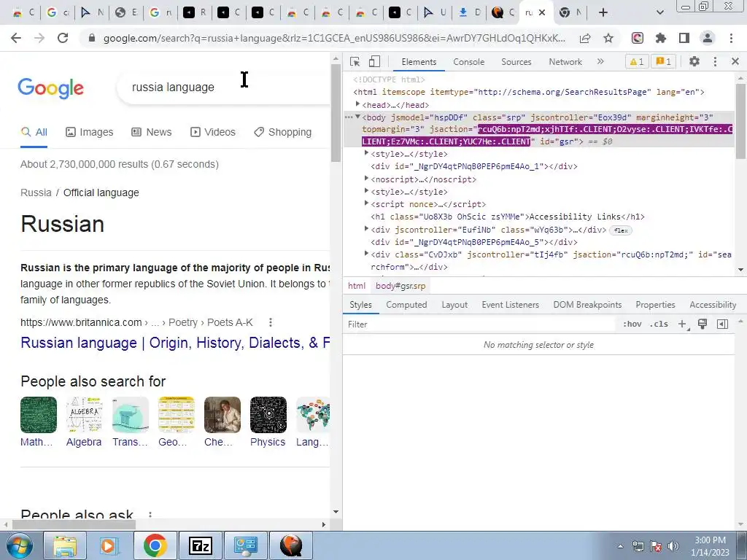The image size is (747, 560).
Task: Click the red extension icon beside the bookmark star
Action: pos(638,38)
